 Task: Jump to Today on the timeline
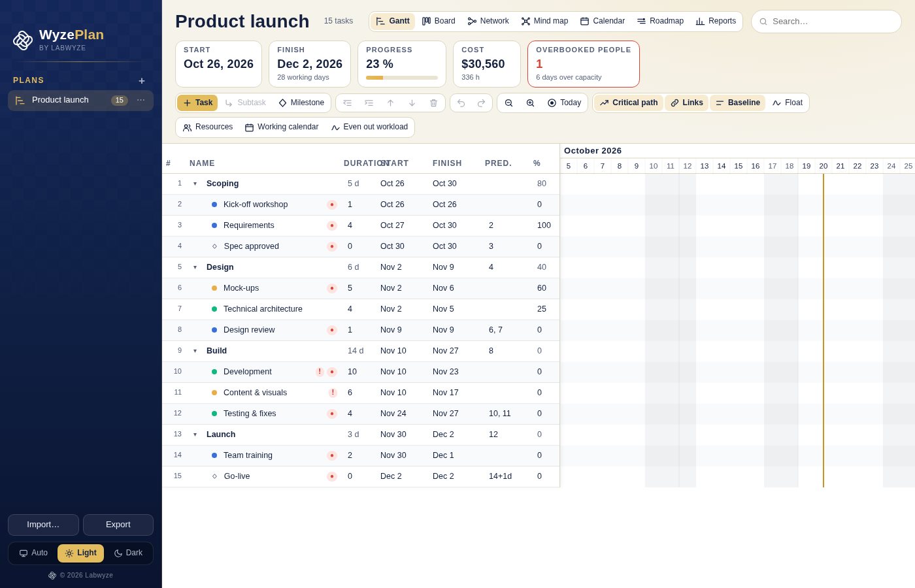[564, 103]
